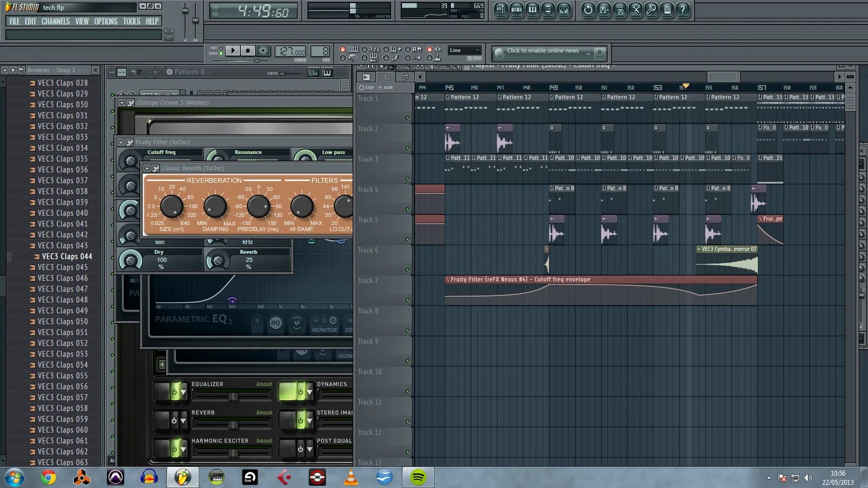Select PAT pattern playback mode

(x=221, y=48)
